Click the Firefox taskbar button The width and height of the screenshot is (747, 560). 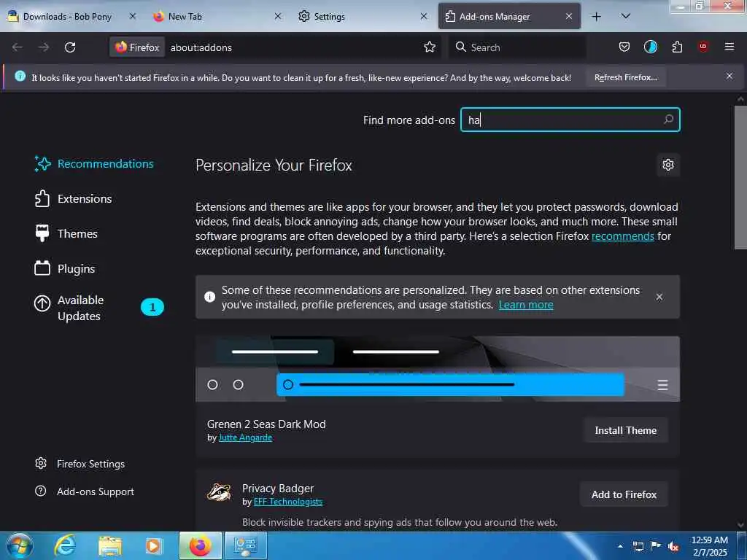click(200, 545)
